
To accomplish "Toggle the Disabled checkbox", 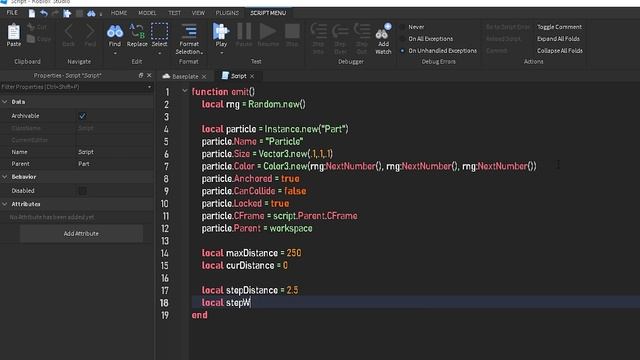I will click(x=82, y=191).
